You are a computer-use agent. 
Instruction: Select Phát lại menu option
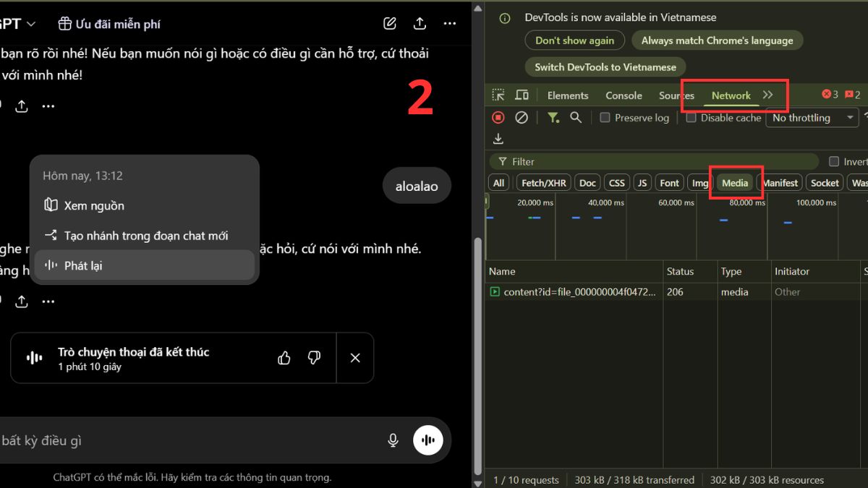[145, 265]
